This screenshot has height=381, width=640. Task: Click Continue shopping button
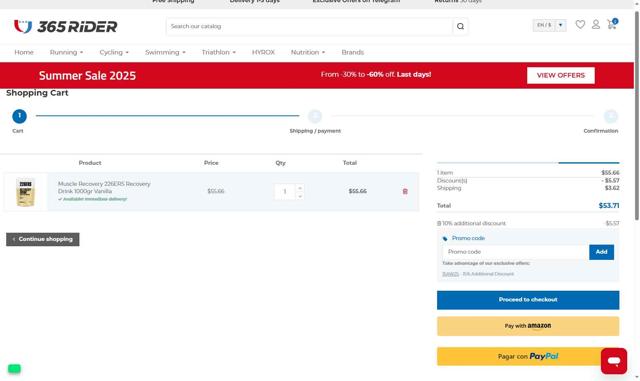click(43, 239)
